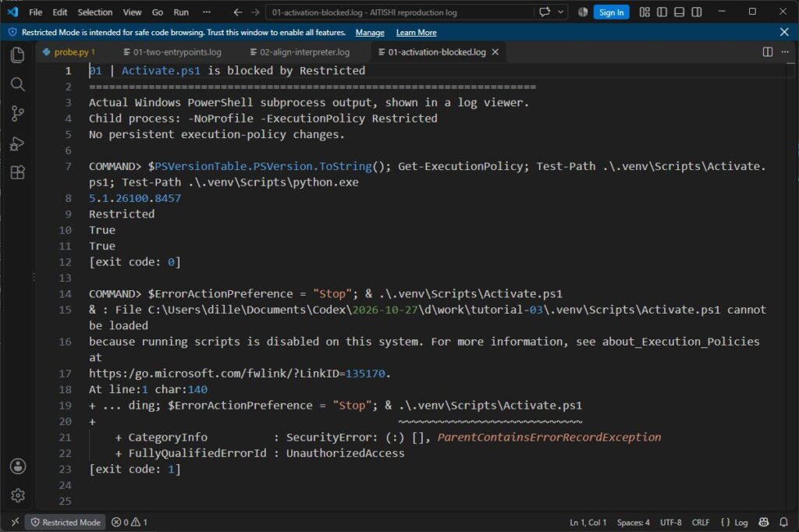
Task: Click the go.microsoft.com fwlink URL
Action: coord(237,374)
